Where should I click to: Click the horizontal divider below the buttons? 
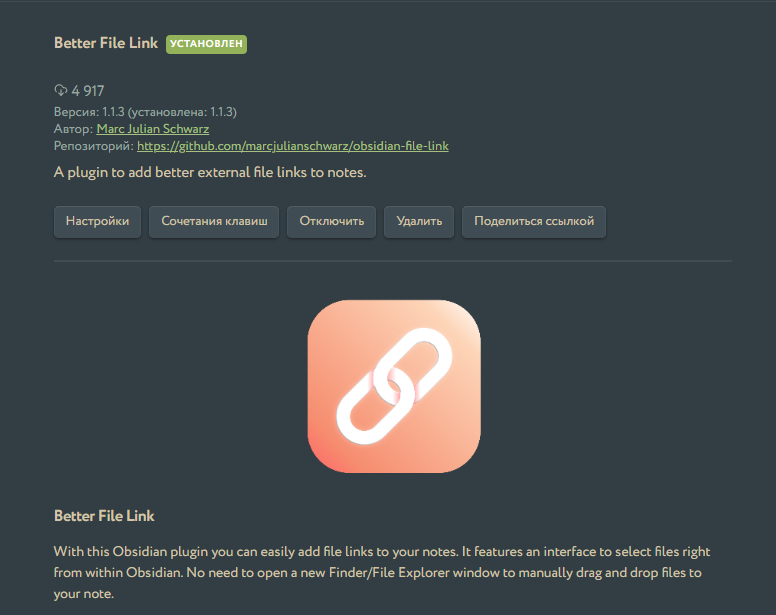coord(393,261)
